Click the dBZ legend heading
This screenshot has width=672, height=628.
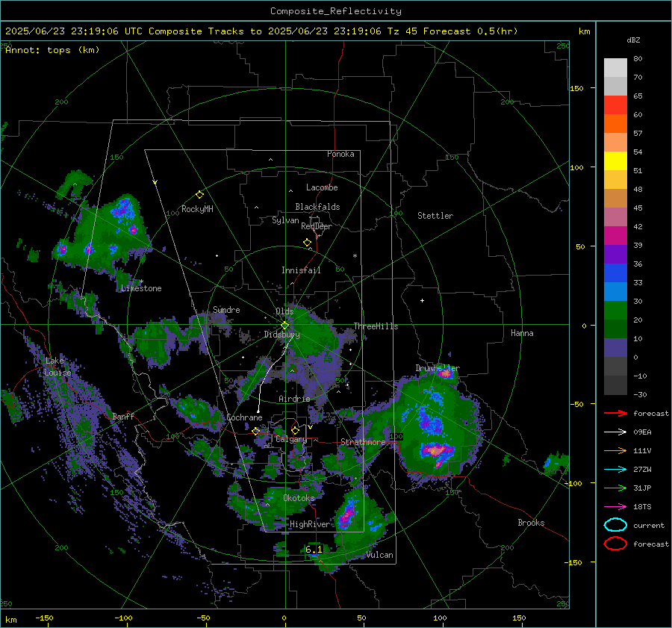pos(633,40)
